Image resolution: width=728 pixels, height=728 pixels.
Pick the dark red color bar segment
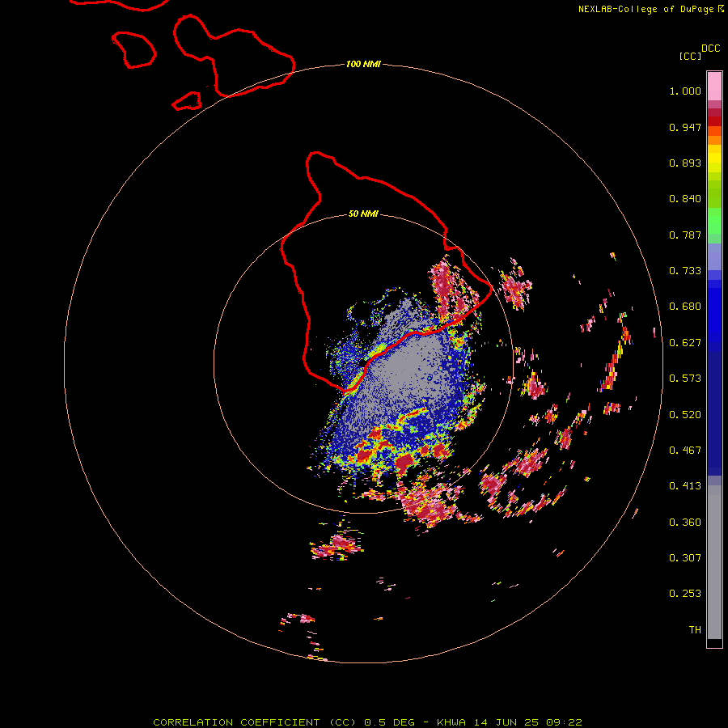pos(714,121)
